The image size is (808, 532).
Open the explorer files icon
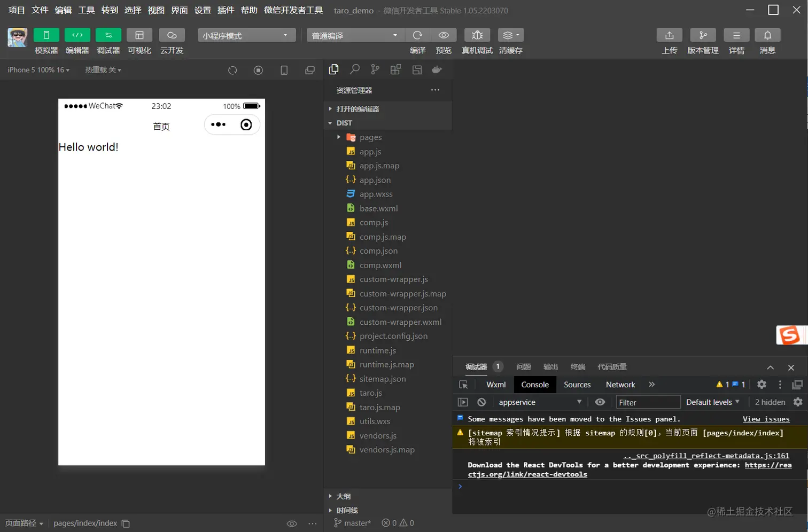[334, 69]
